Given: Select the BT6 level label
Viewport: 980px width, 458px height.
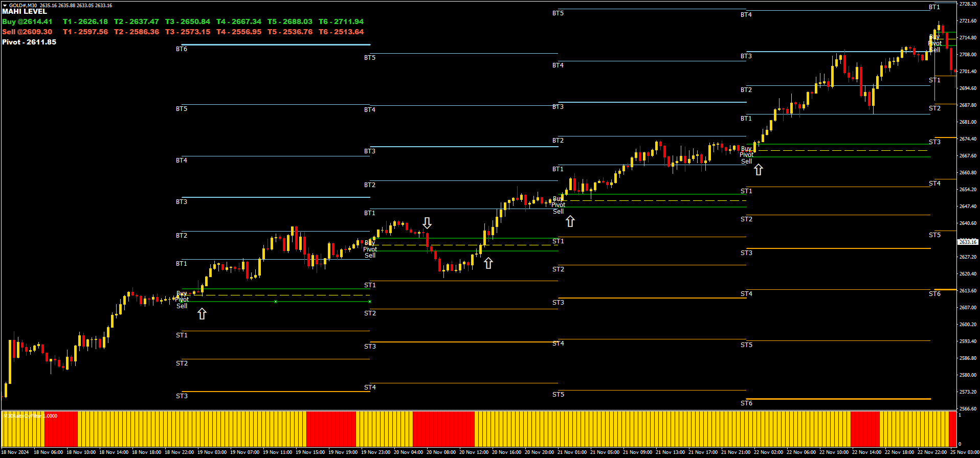Looking at the screenshot, I should [x=182, y=49].
